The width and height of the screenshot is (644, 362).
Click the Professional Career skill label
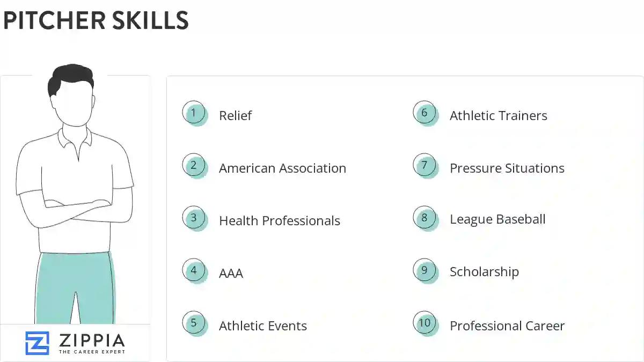(507, 326)
